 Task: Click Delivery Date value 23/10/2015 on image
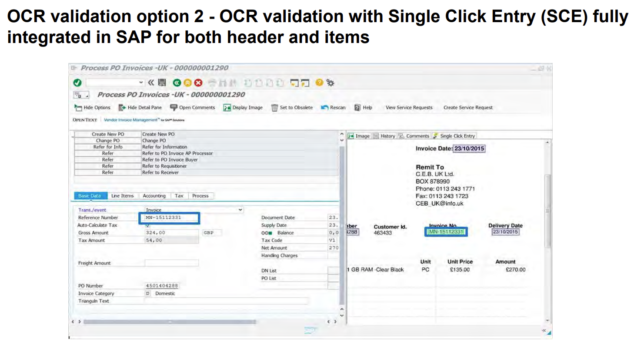tap(505, 232)
